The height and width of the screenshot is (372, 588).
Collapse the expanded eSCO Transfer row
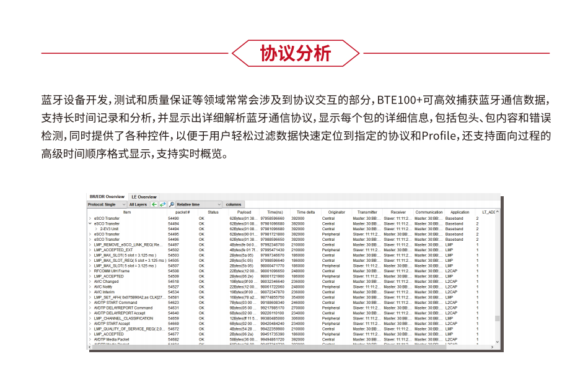coord(90,223)
